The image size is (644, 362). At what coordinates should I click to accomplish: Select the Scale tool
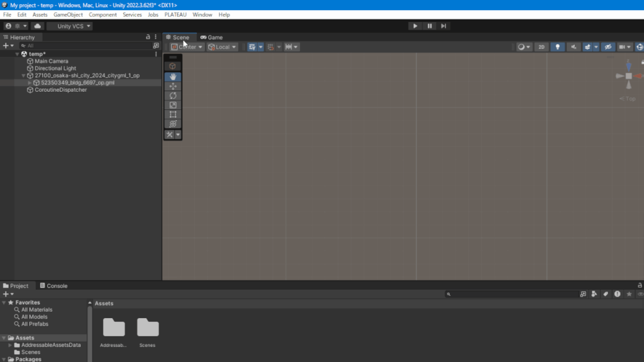[172, 105]
